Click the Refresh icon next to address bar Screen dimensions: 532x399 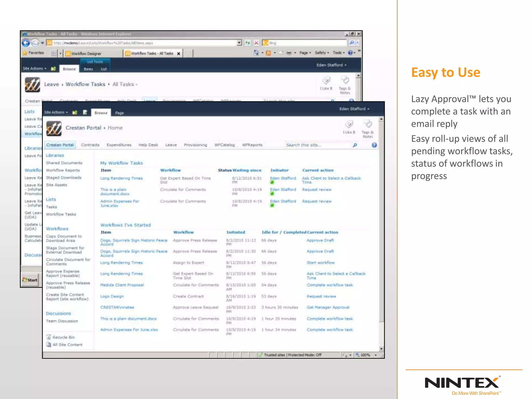pos(248,43)
